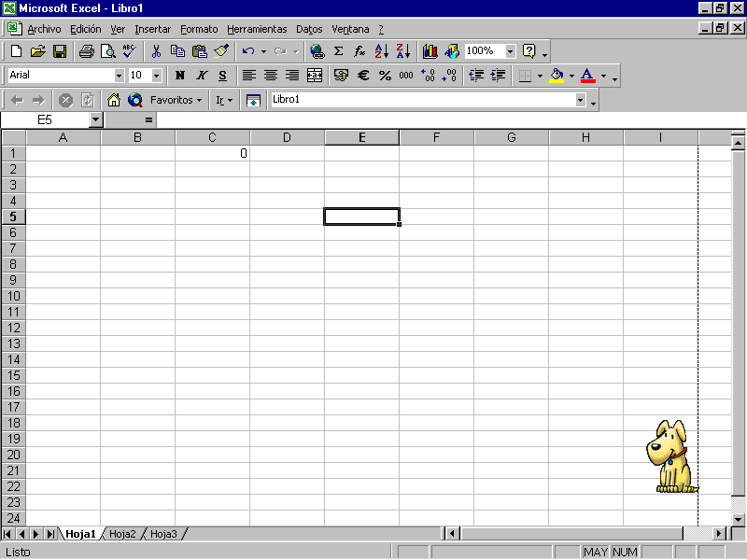Pick the yellow Fill Color button
The image size is (747, 560).
[557, 76]
